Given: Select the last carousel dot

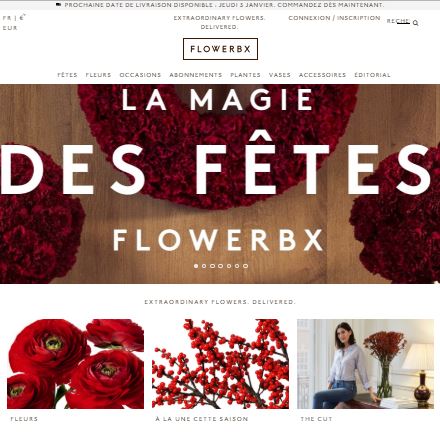Looking at the screenshot, I should (245, 266).
